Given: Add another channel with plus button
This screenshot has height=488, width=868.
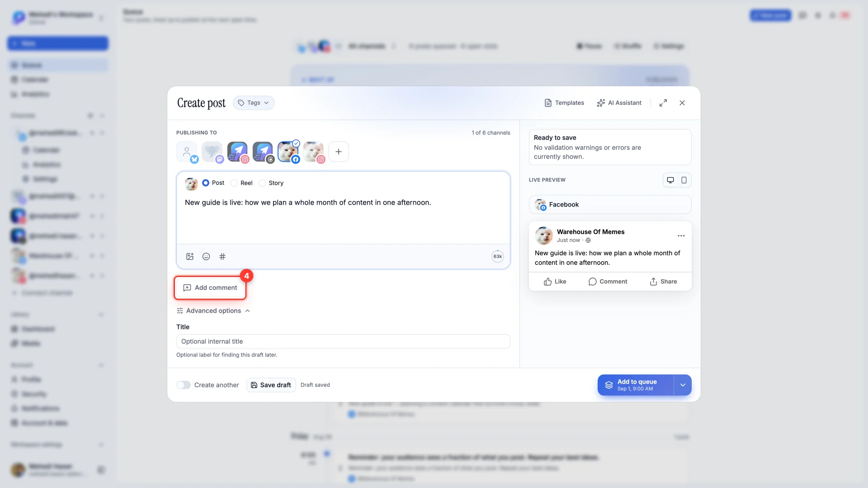Looking at the screenshot, I should [x=339, y=152].
